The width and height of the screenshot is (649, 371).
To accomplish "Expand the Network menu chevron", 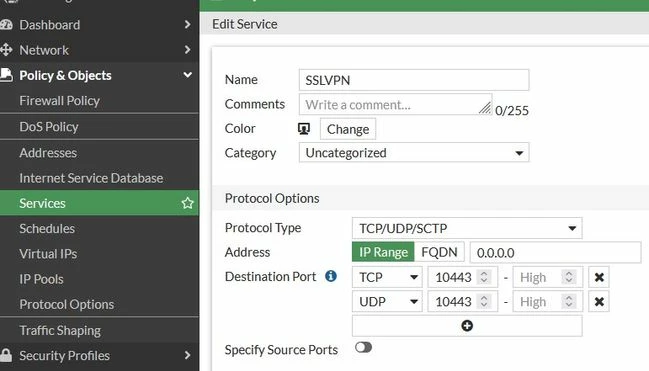I will tap(187, 50).
